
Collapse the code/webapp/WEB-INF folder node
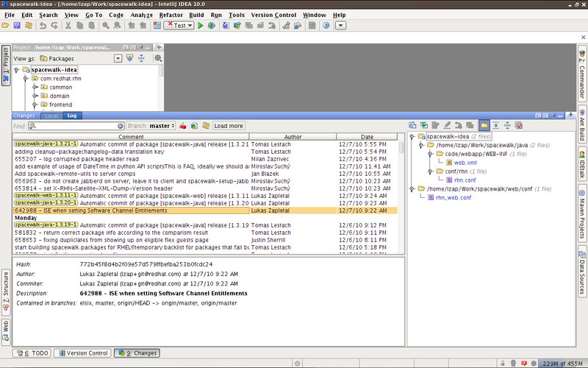coord(431,154)
